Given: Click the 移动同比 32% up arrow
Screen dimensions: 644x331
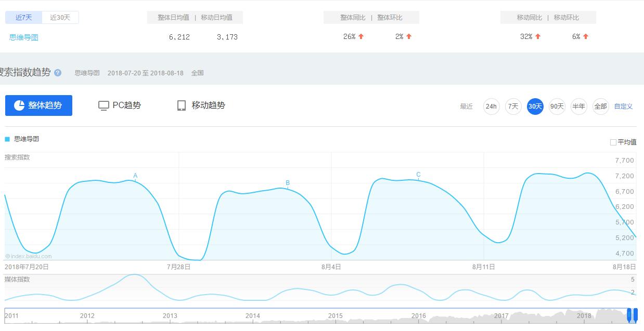Looking at the screenshot, I should [x=538, y=37].
